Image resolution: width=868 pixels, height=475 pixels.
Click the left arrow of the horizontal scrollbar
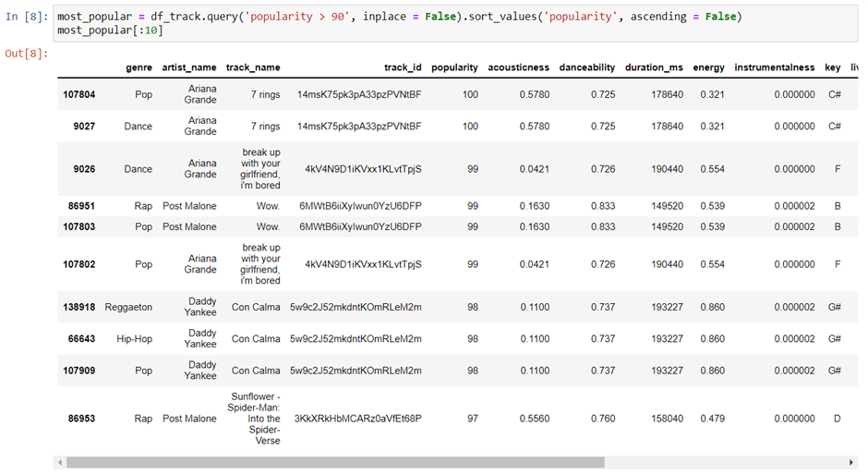[x=60, y=462]
